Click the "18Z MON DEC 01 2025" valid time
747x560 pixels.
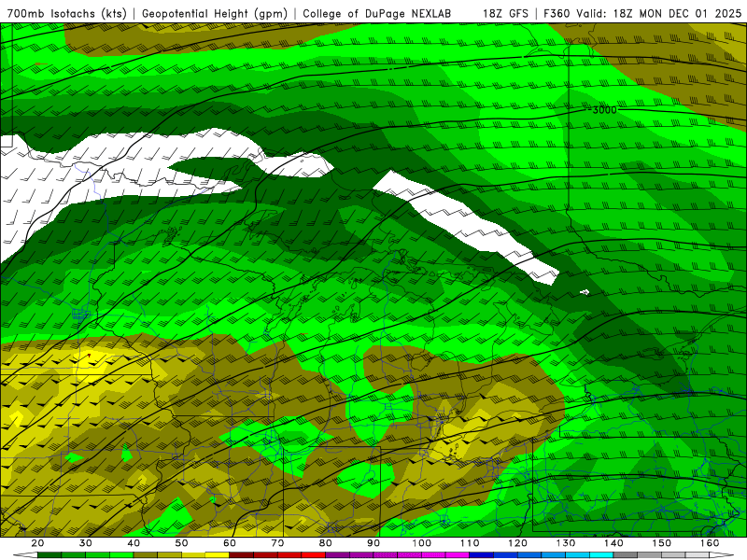(678, 14)
